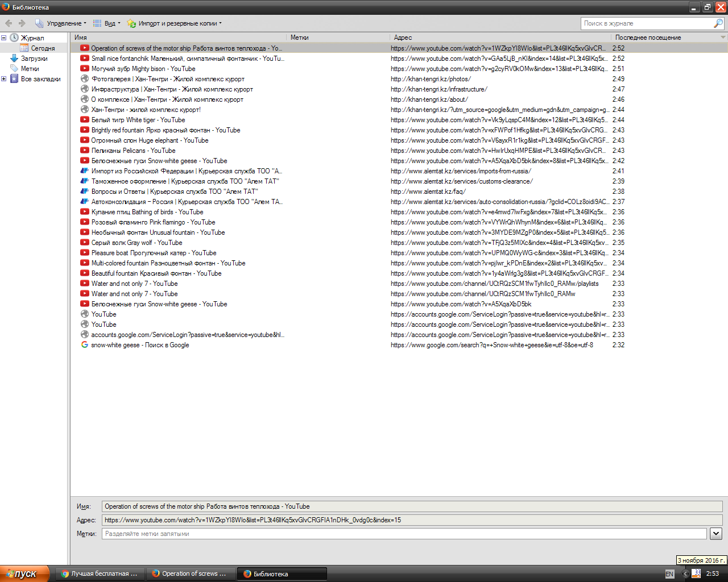Click Google icon of snow-white geese row
728x582 pixels.
pos(85,345)
